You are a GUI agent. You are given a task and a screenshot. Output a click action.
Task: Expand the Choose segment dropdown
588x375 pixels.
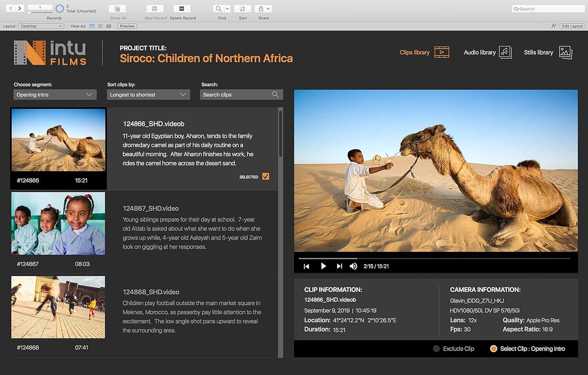(55, 94)
